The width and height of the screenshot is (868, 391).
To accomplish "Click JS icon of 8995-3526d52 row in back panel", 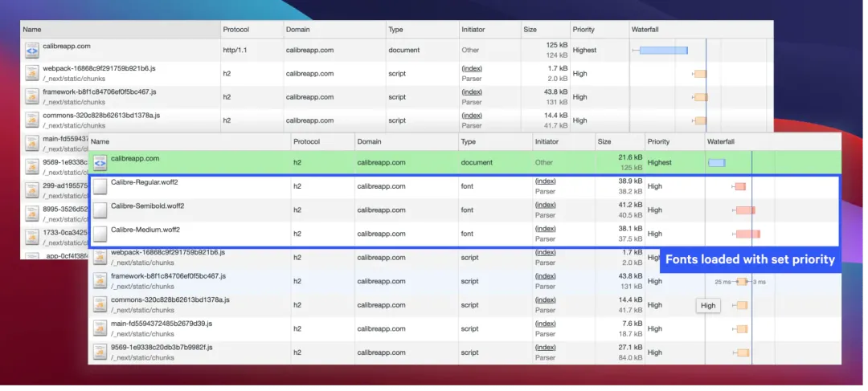I will click(31, 215).
